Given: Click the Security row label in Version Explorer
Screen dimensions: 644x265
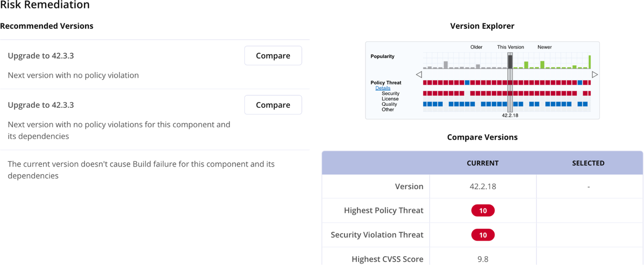Looking at the screenshot, I should (390, 94).
